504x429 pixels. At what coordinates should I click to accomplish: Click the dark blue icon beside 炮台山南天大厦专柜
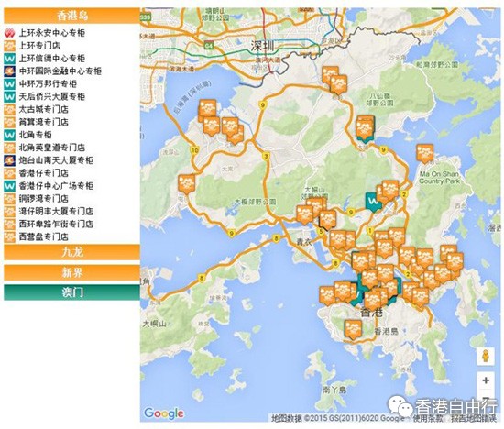(9, 160)
